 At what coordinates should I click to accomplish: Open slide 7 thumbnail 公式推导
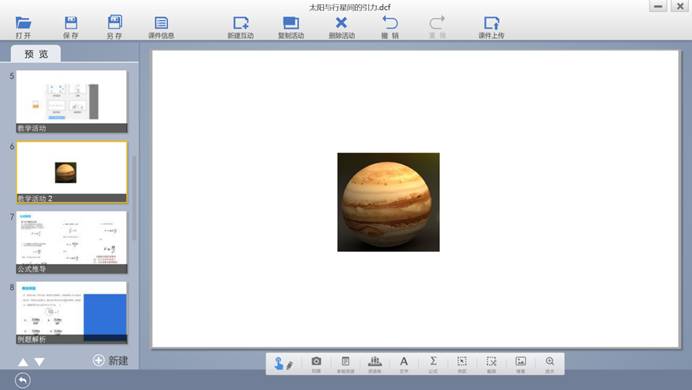tap(71, 242)
